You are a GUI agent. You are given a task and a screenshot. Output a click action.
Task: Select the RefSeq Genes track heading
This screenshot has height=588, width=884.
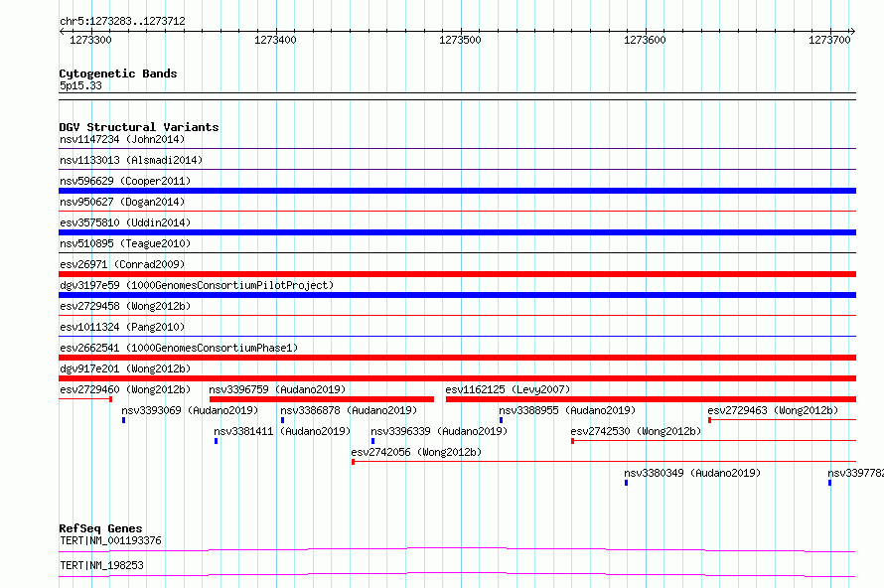click(x=100, y=528)
